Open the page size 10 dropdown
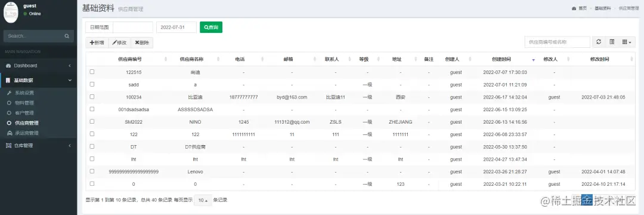This screenshot has width=644, height=215. [203, 200]
